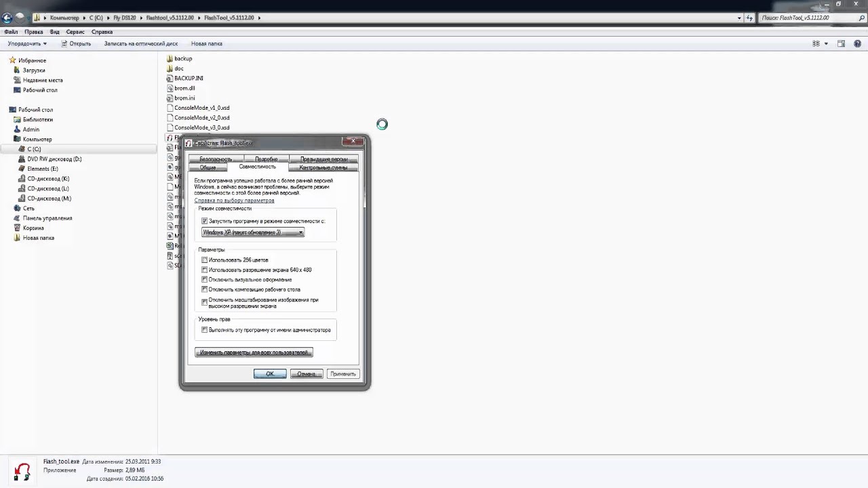
Task: Open the Справка menu
Action: tap(102, 32)
